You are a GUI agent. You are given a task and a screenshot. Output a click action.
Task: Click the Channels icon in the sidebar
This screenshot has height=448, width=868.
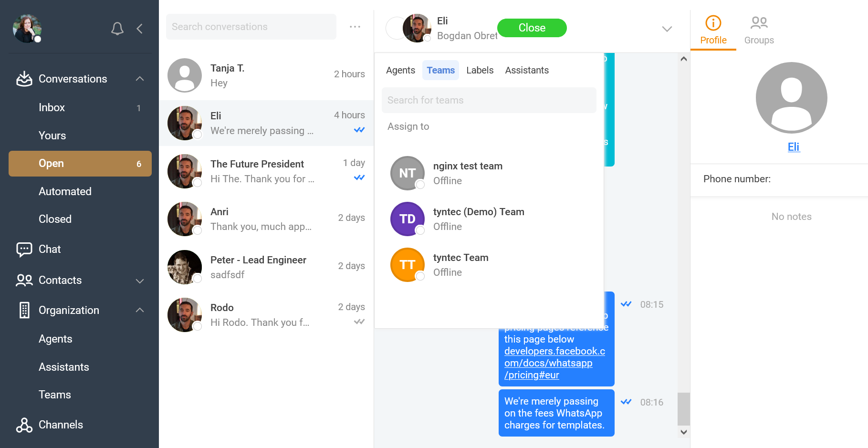[x=24, y=425]
